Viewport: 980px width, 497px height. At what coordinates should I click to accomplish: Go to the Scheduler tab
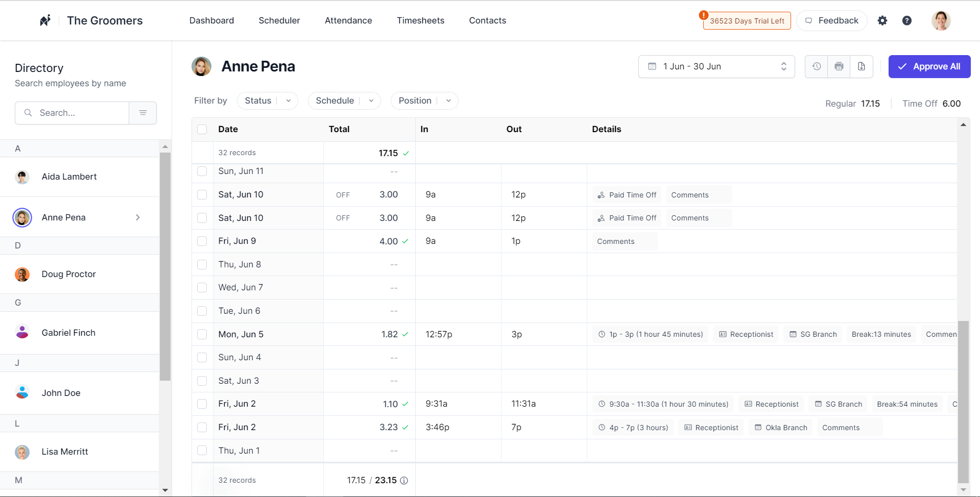point(279,20)
